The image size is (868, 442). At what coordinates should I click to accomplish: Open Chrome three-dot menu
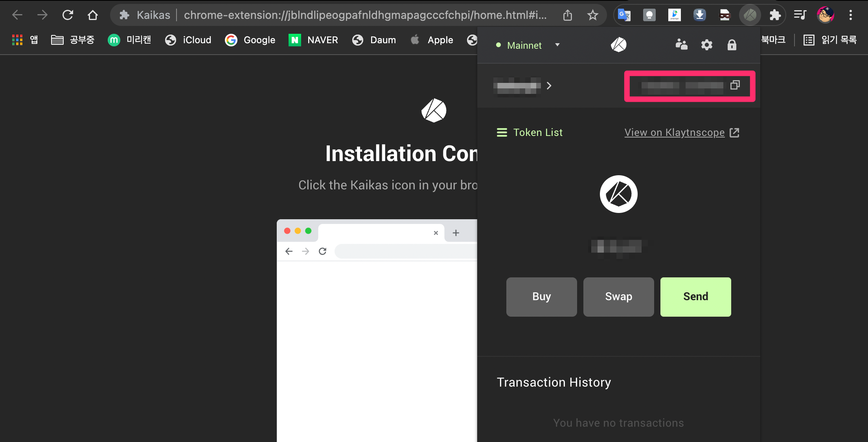pyautogui.click(x=850, y=15)
